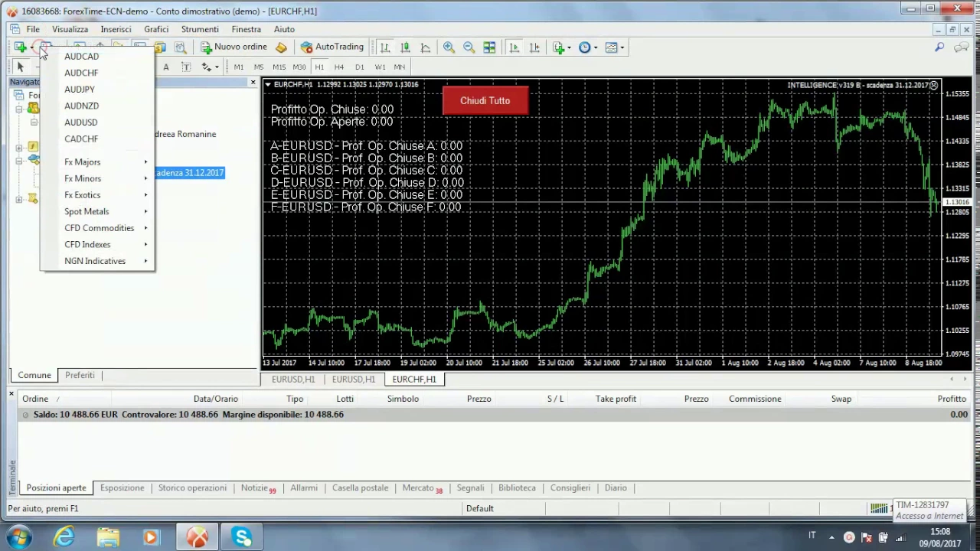Select the H4 timeframe
The width and height of the screenshot is (980, 551).
tap(339, 67)
